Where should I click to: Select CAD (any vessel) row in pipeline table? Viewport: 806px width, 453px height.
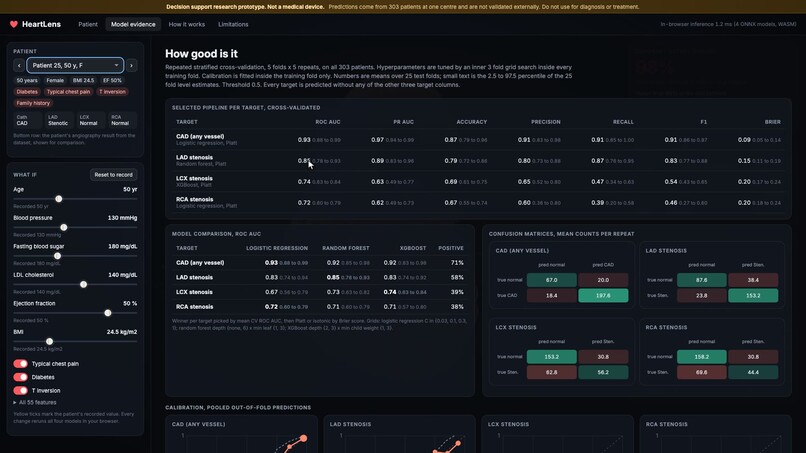tap(478, 139)
